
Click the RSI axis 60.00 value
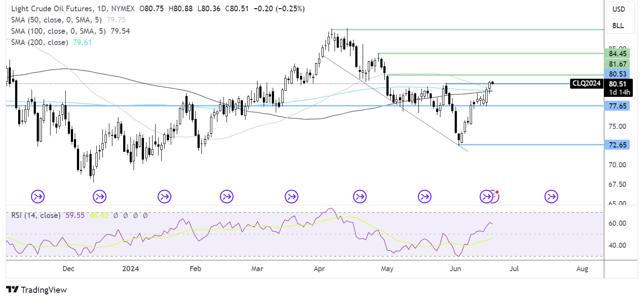click(x=618, y=223)
